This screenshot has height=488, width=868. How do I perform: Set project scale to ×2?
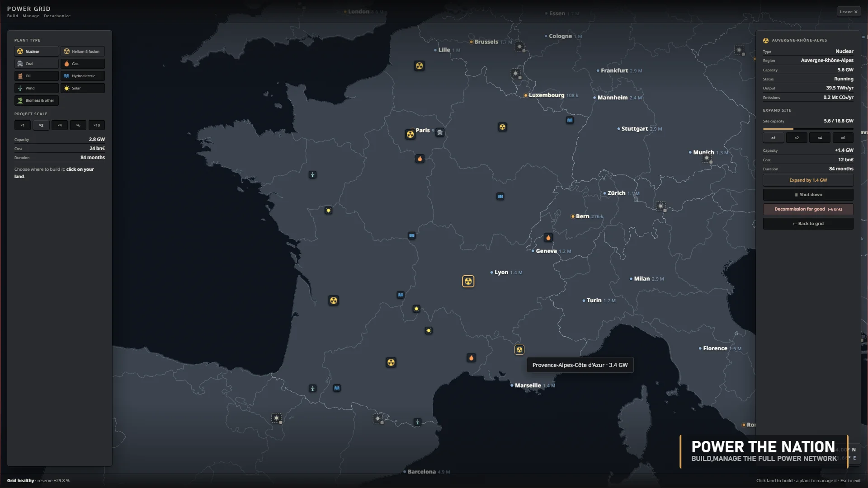point(41,125)
